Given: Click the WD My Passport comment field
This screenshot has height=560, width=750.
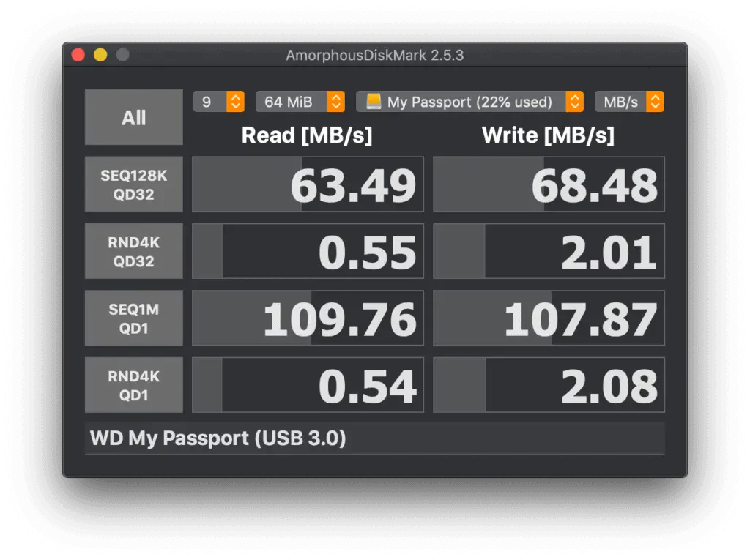Looking at the screenshot, I should click(x=375, y=438).
